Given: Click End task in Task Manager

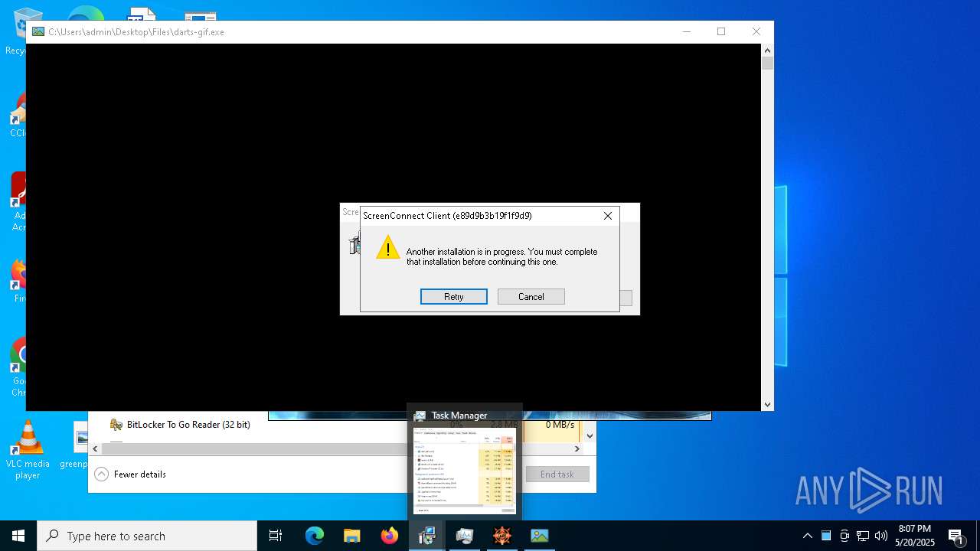Looking at the screenshot, I should coord(557,474).
